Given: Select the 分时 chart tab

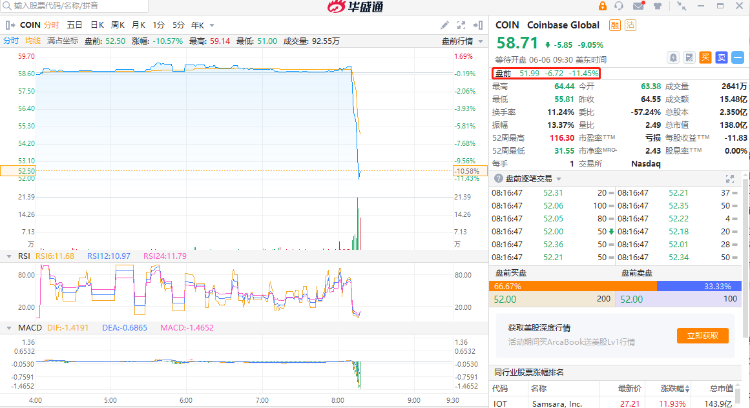Looking at the screenshot, I should (52, 25).
